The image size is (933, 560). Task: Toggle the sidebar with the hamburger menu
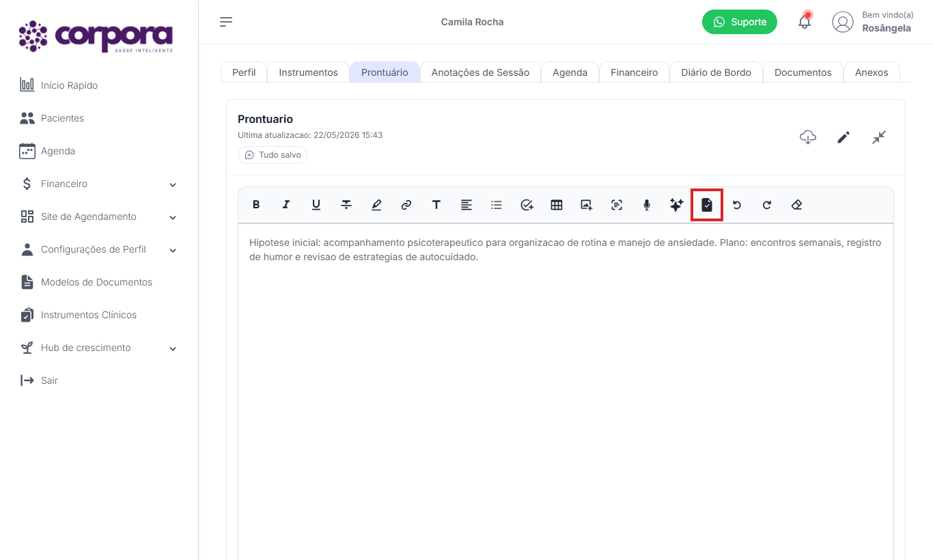(226, 22)
